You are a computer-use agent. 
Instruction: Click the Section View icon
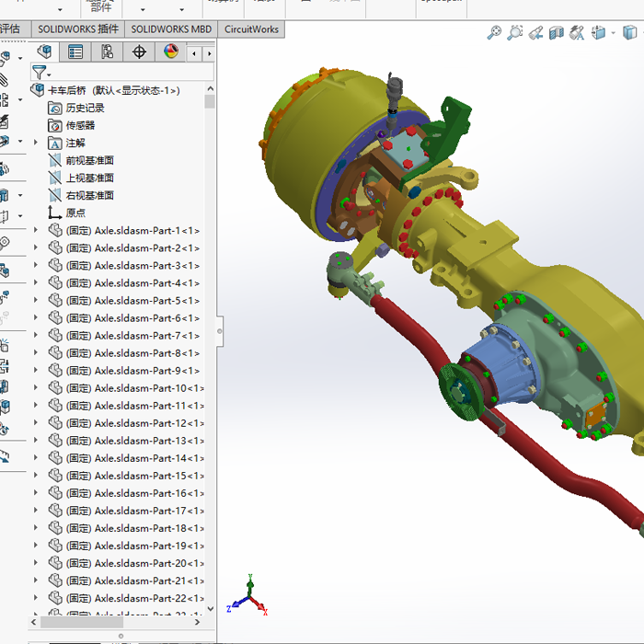pyautogui.click(x=556, y=33)
